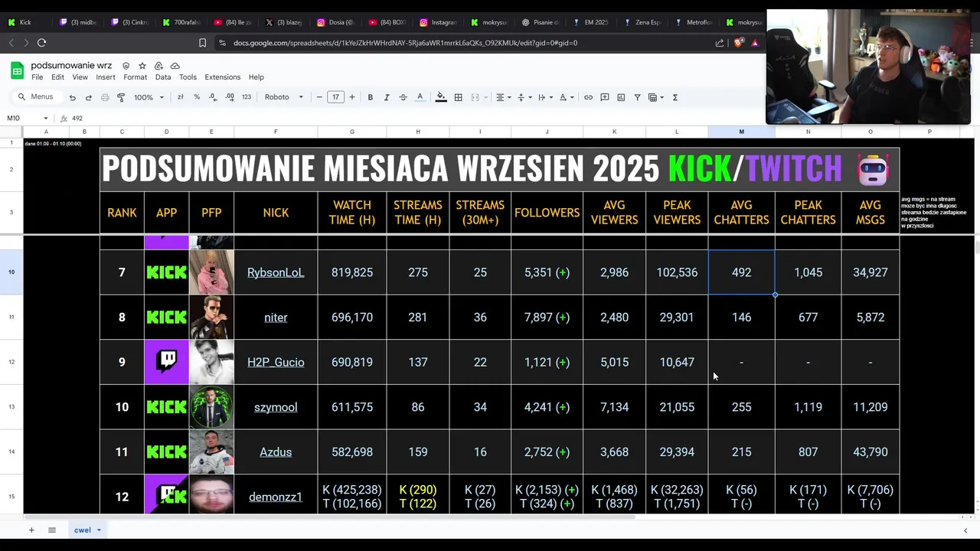980x551 pixels.
Task: Open the View menu
Action: pos(80,77)
